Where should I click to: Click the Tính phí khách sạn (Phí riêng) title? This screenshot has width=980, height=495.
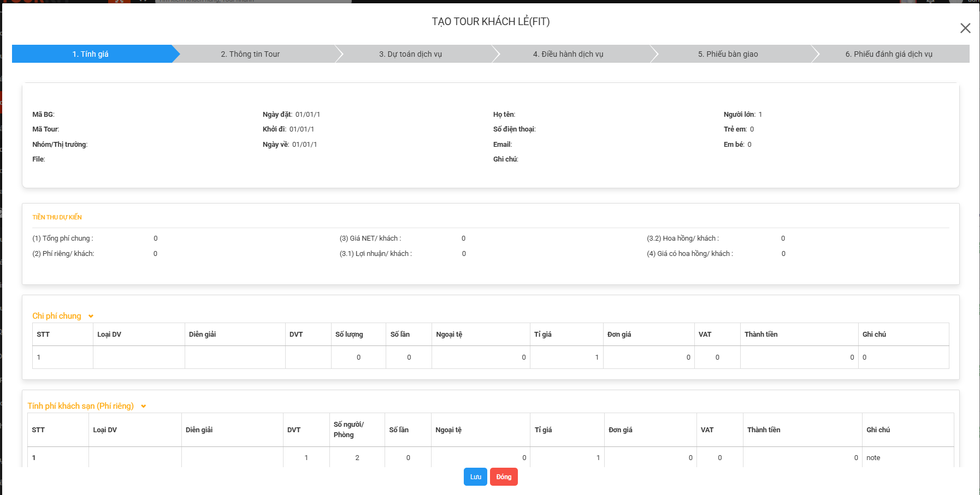(x=81, y=406)
